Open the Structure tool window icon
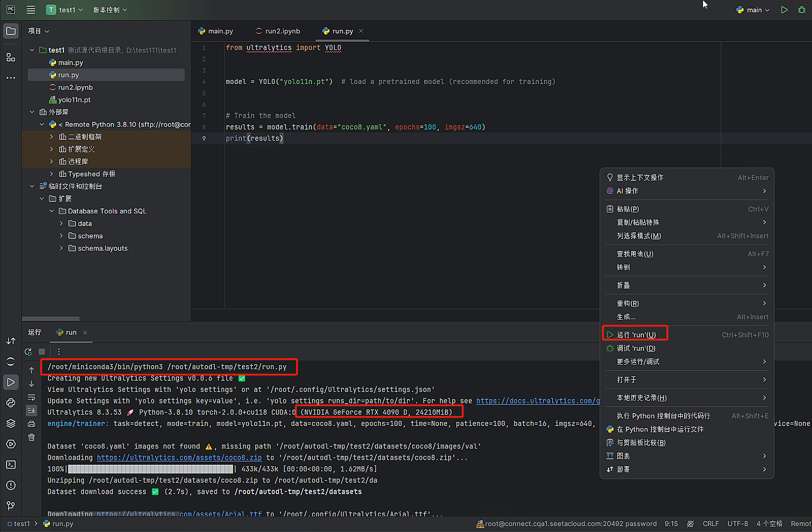Screen dimensions: 812x532 (11, 57)
